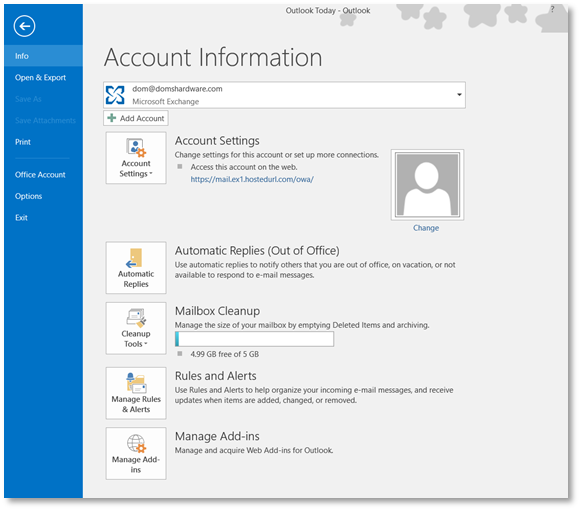The height and width of the screenshot is (511, 581).
Task: Open the Options menu item
Action: [28, 196]
